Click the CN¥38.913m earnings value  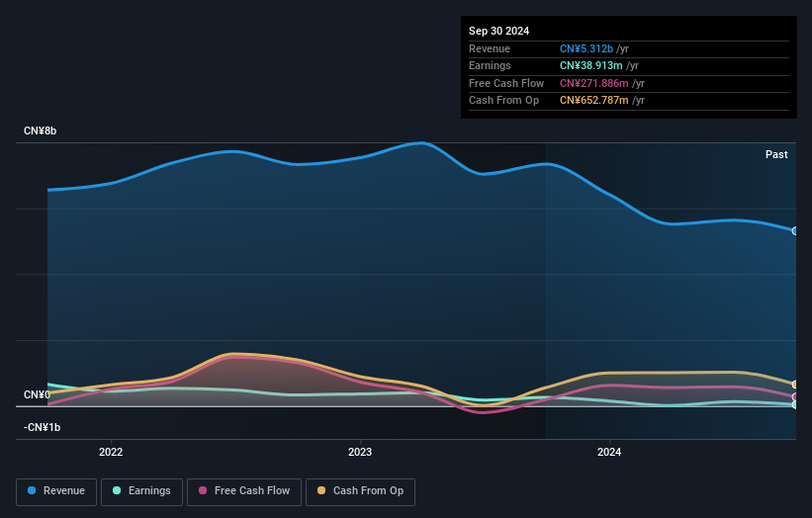click(x=590, y=65)
